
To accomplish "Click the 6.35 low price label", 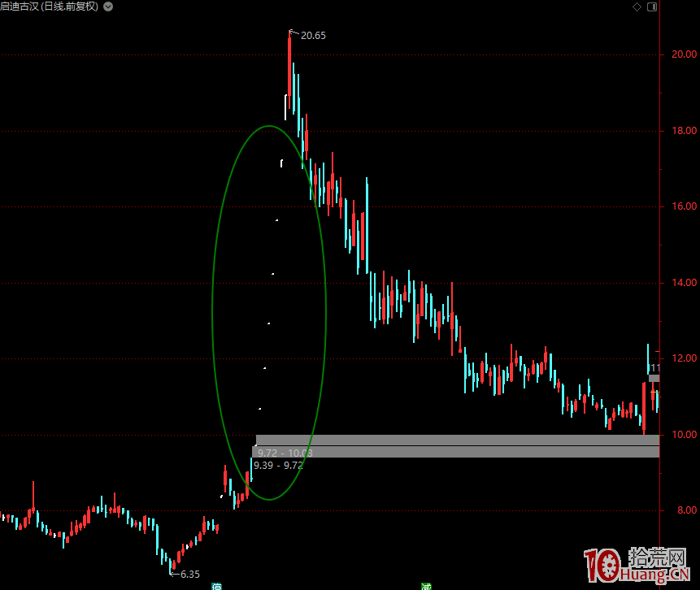I will pyautogui.click(x=189, y=575).
